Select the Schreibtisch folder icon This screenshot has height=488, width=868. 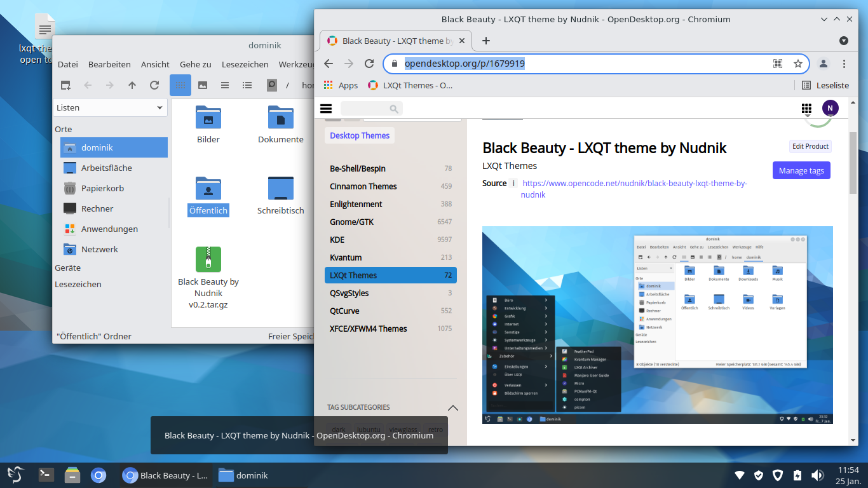[281, 188]
